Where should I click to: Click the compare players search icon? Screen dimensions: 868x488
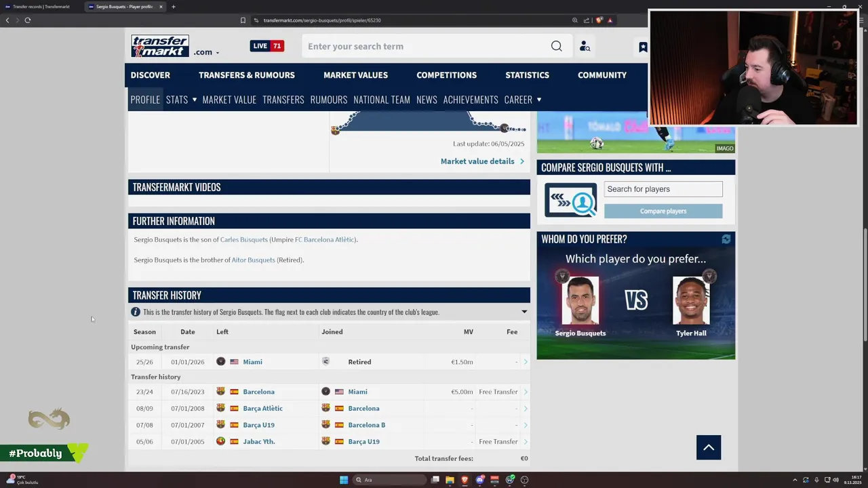571,200
